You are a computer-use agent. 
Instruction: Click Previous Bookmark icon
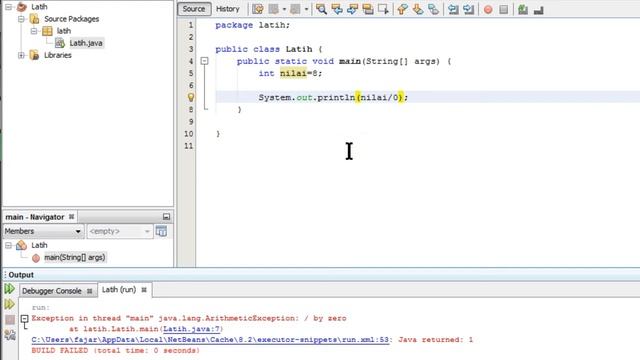pyautogui.click(x=402, y=9)
